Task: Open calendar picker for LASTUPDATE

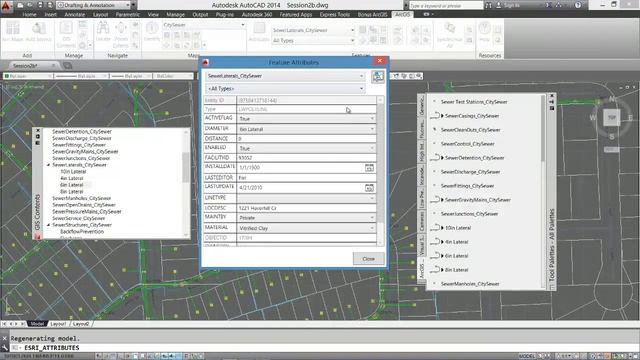Action: (x=369, y=188)
